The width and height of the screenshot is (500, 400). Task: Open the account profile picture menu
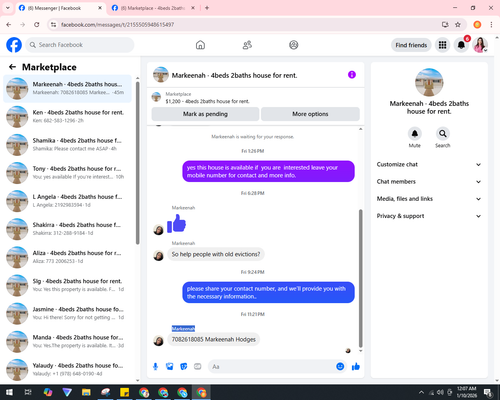480,45
